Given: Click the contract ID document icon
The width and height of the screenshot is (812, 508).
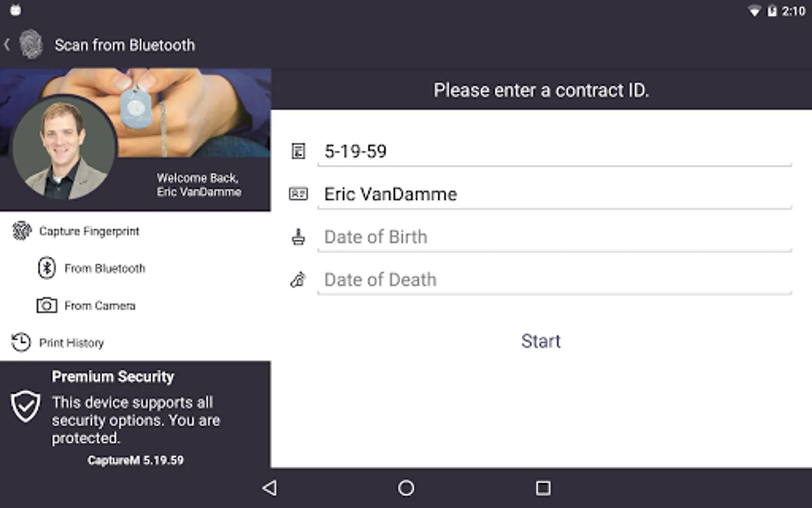Looking at the screenshot, I should [298, 151].
